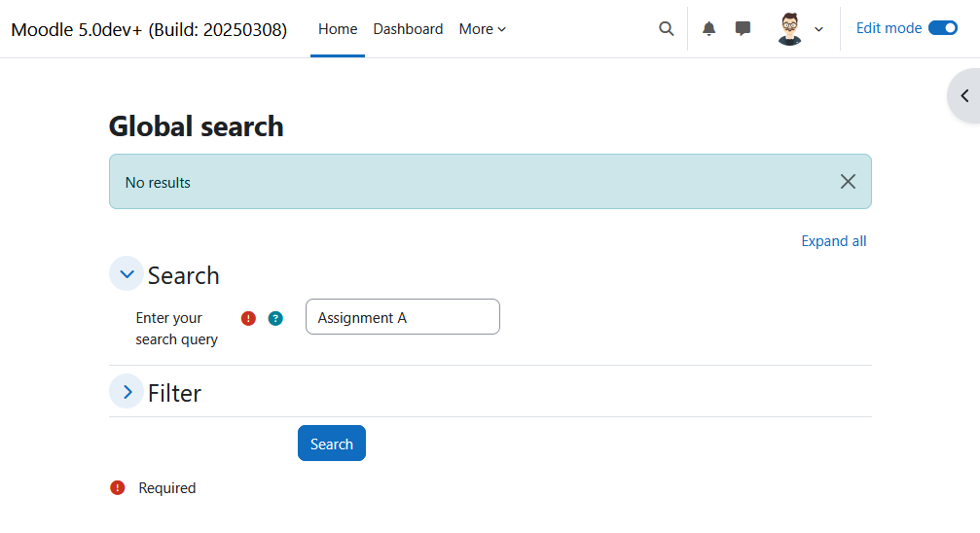The image size is (980, 533).
Task: Expand the Filter section chevron
Action: pos(127,392)
